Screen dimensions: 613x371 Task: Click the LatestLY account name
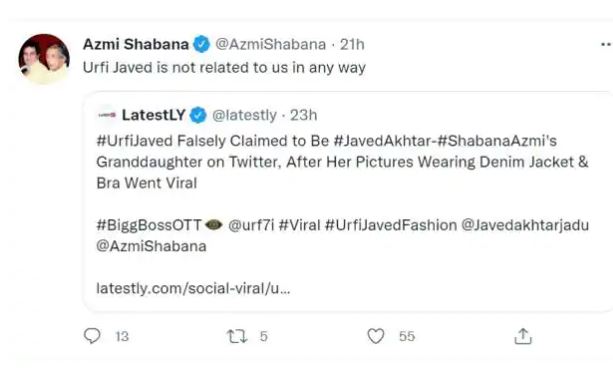154,115
